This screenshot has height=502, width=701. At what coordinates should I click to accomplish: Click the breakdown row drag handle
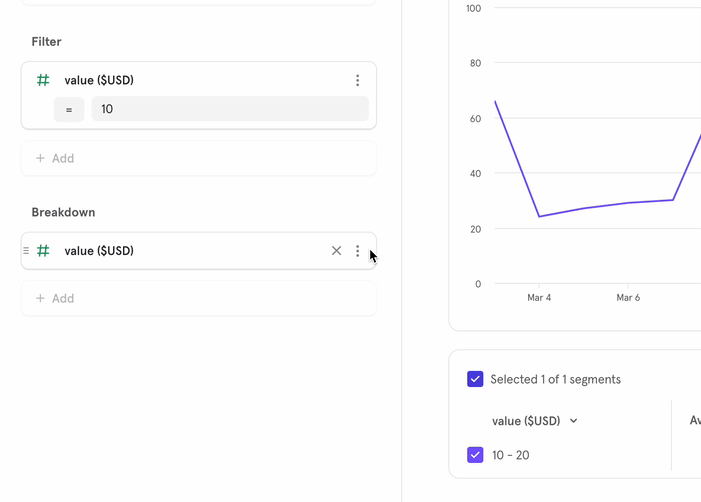tap(26, 251)
